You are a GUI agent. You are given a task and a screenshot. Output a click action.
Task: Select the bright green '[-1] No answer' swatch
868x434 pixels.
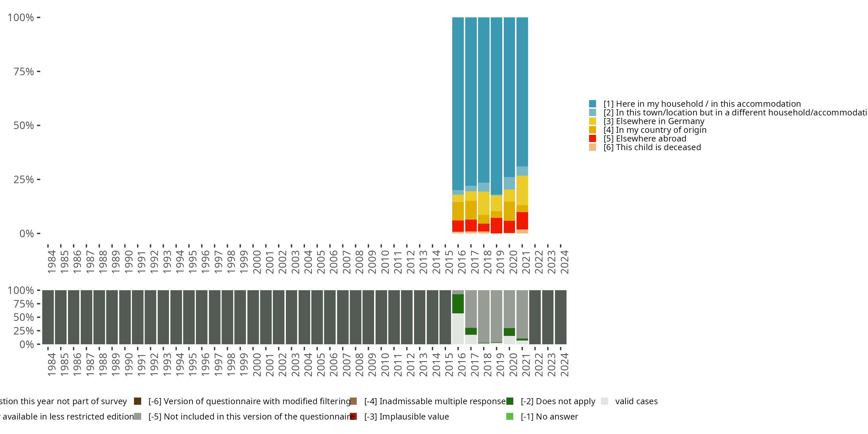point(510,416)
